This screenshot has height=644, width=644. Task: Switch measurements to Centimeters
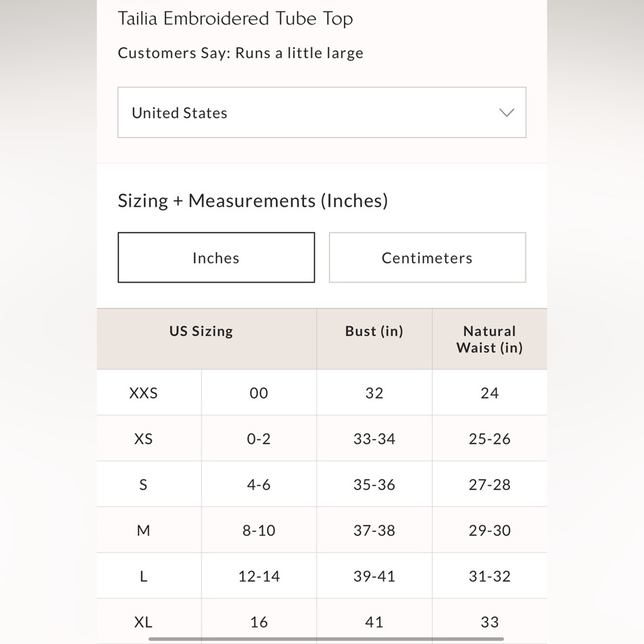coord(427,258)
